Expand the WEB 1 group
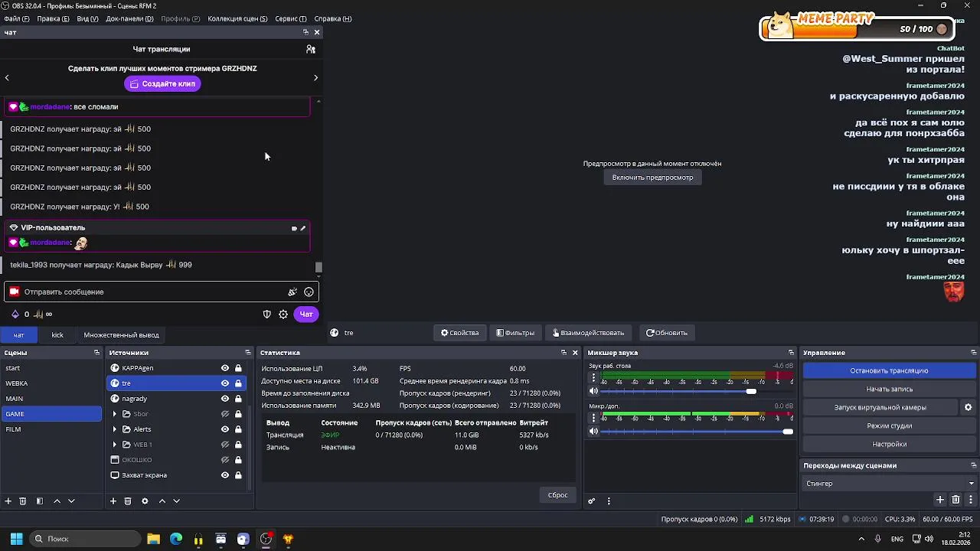Image resolution: width=980 pixels, height=551 pixels. (115, 445)
